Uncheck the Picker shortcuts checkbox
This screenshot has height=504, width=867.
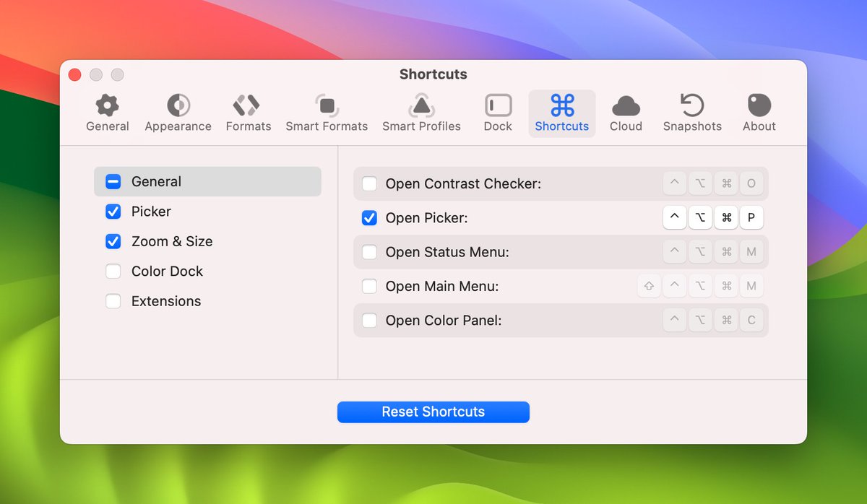tap(113, 212)
